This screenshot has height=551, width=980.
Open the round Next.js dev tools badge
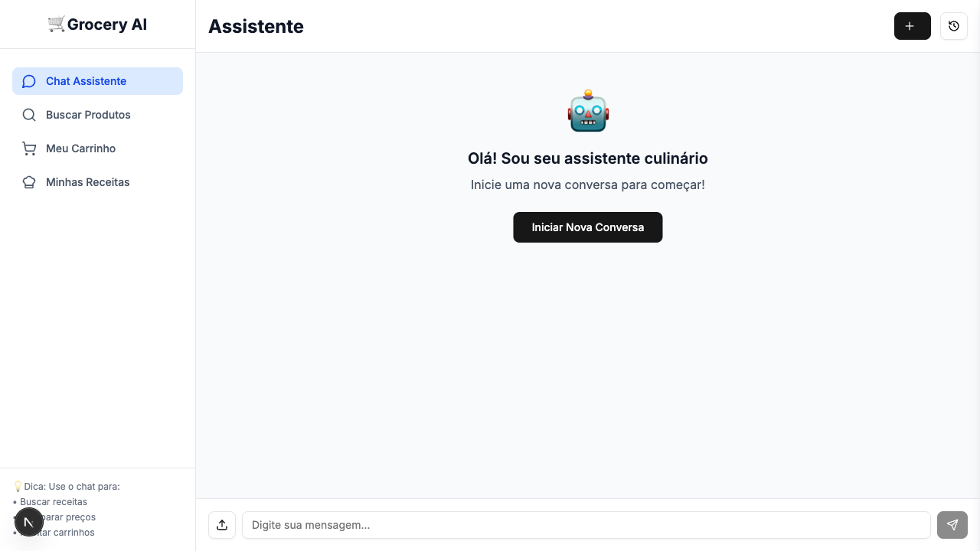28,522
